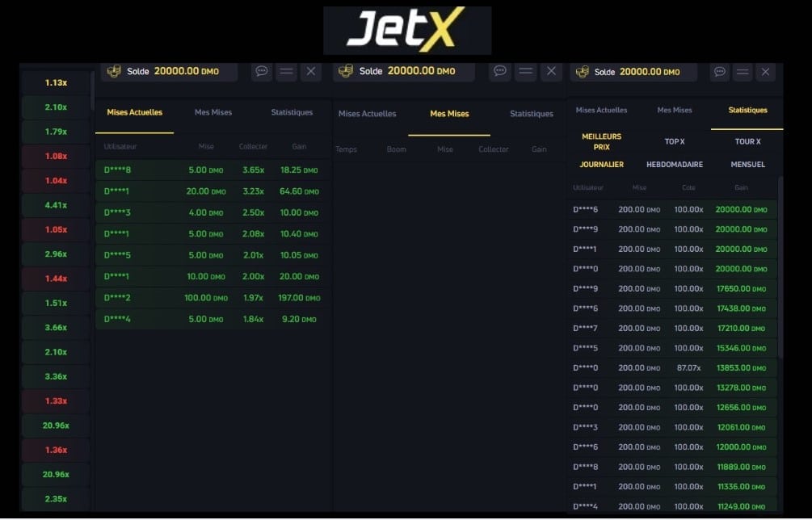Open chat icon in middle panel
Viewport: 812px width, 520px height.
[500, 71]
